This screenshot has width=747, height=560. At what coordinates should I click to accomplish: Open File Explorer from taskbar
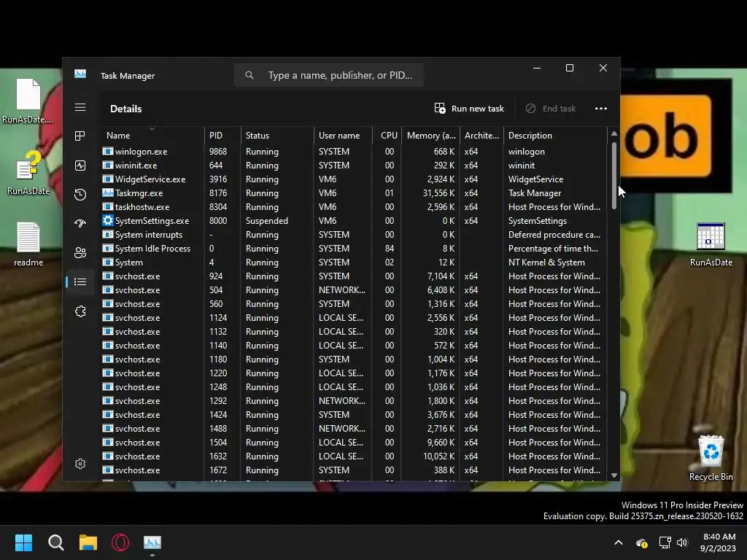pyautogui.click(x=88, y=542)
